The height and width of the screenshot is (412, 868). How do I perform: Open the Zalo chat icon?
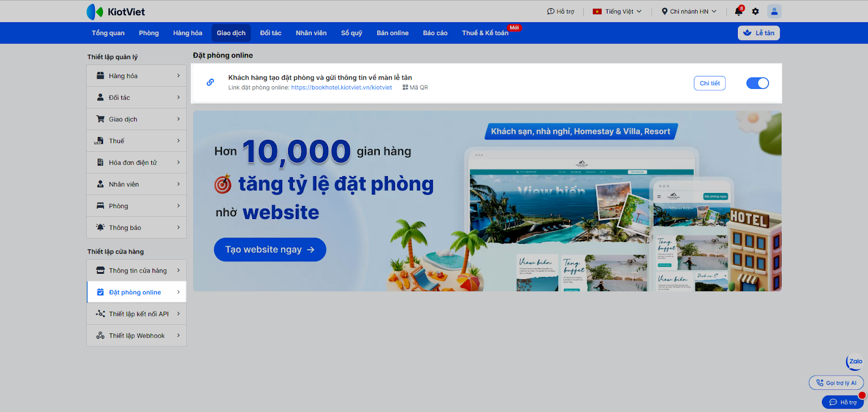click(x=855, y=362)
